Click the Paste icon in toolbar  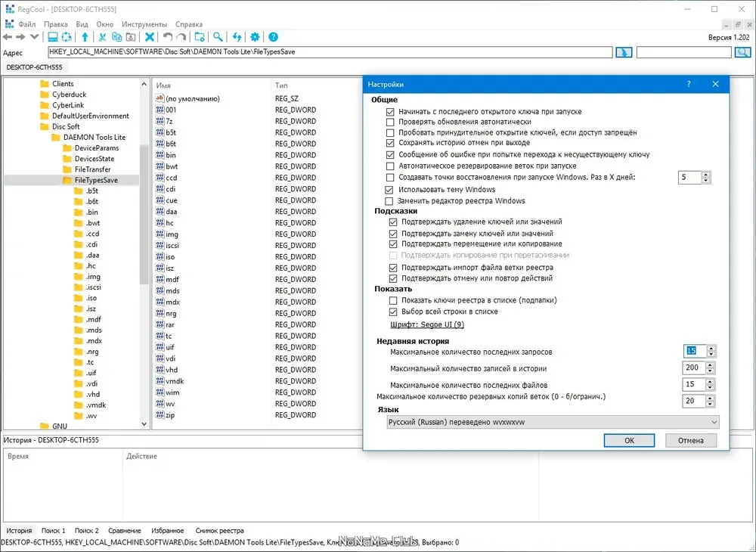(130, 37)
